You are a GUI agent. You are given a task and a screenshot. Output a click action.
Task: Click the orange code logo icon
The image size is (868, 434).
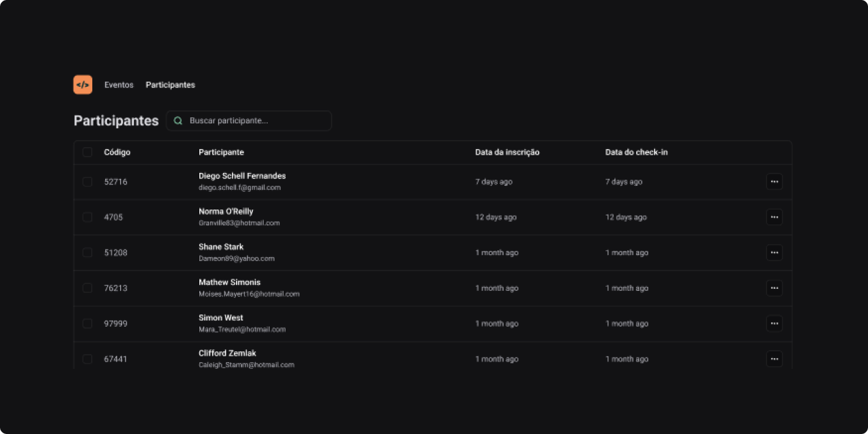[x=83, y=85]
